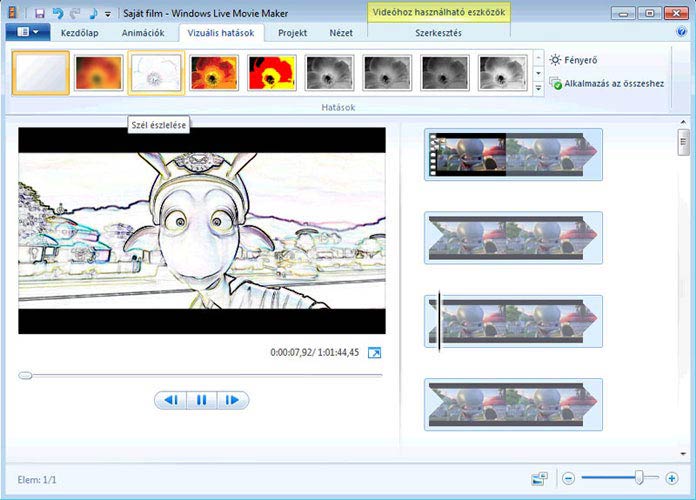Image resolution: width=696 pixels, height=500 pixels.
Task: Click Alkalmazás az összeshez button
Action: (x=606, y=84)
